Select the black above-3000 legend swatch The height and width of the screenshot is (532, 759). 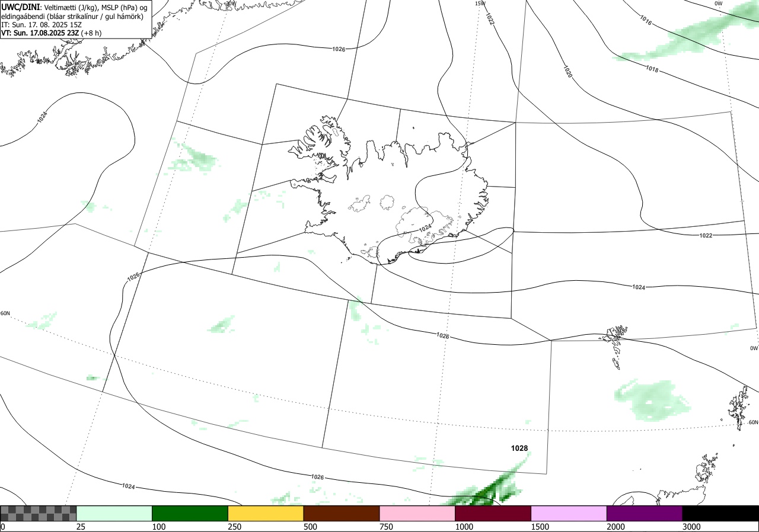coord(720,513)
